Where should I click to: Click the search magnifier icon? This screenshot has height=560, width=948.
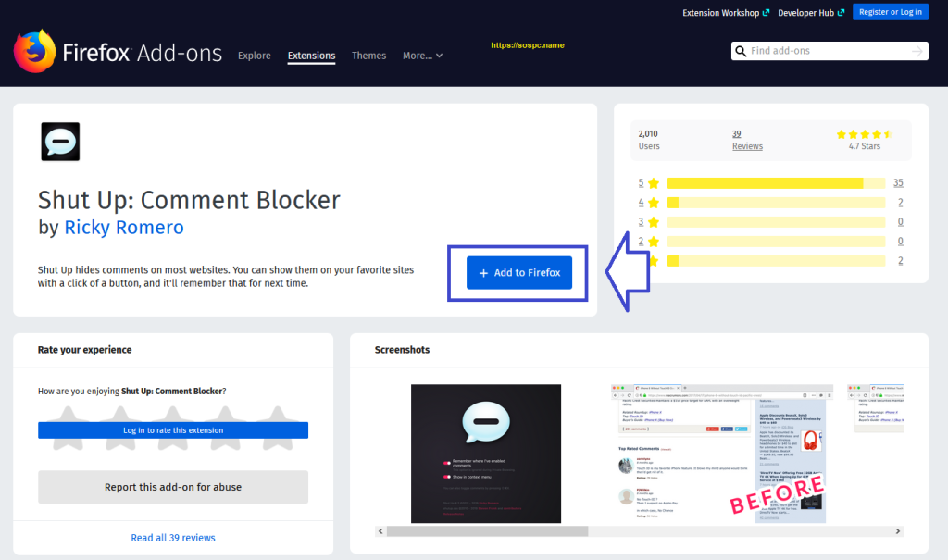point(741,52)
